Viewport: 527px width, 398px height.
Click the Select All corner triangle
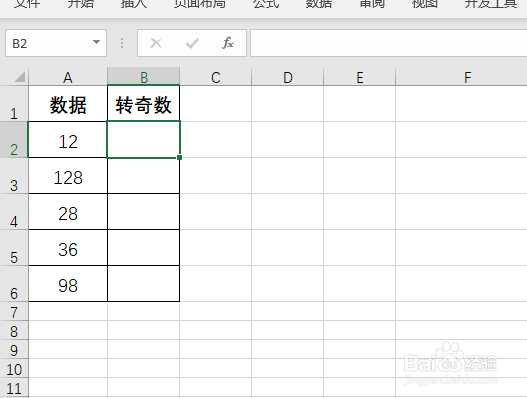[x=19, y=77]
